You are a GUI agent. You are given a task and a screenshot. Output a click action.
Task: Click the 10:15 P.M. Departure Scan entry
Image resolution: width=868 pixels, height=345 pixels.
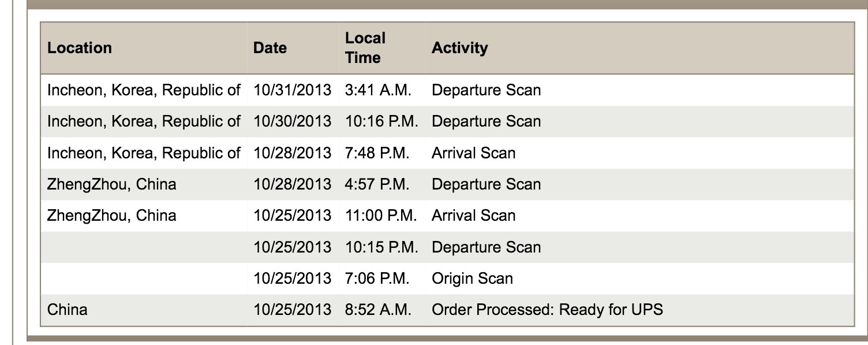coord(486,247)
